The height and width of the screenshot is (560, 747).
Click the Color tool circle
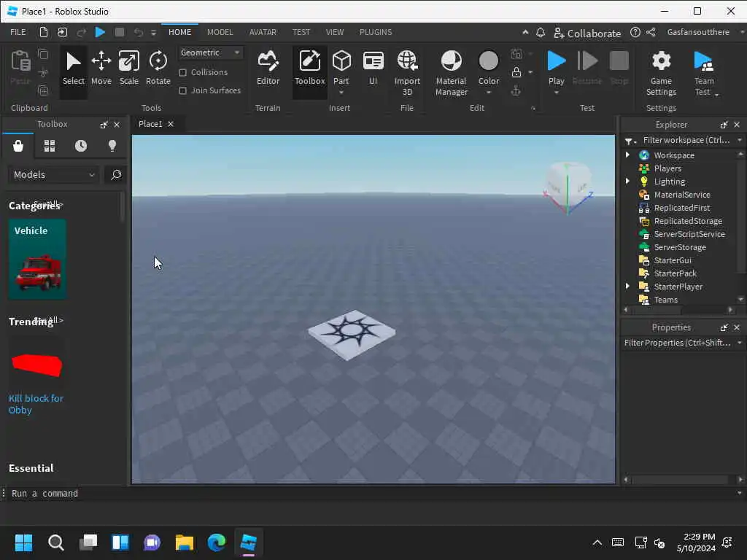click(488, 61)
